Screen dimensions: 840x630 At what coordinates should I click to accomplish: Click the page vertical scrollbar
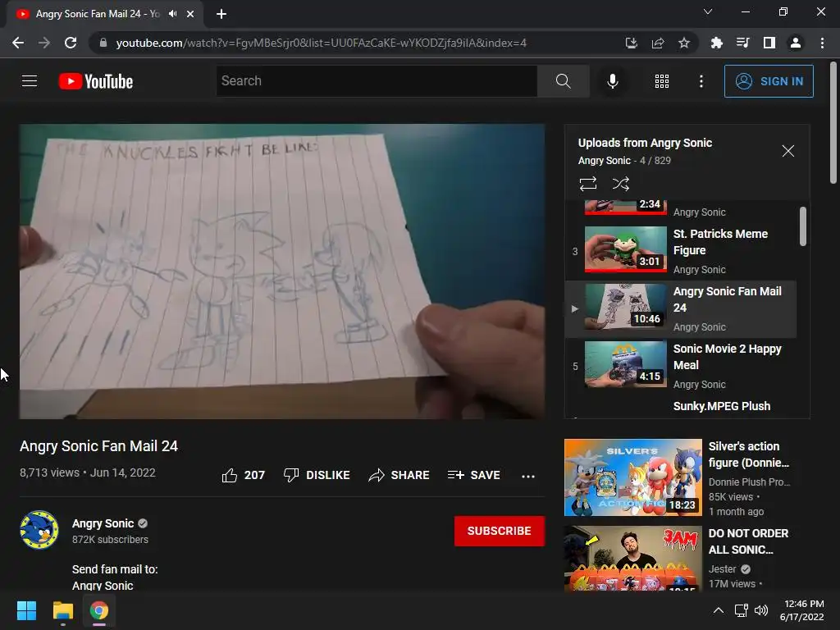coord(833,123)
